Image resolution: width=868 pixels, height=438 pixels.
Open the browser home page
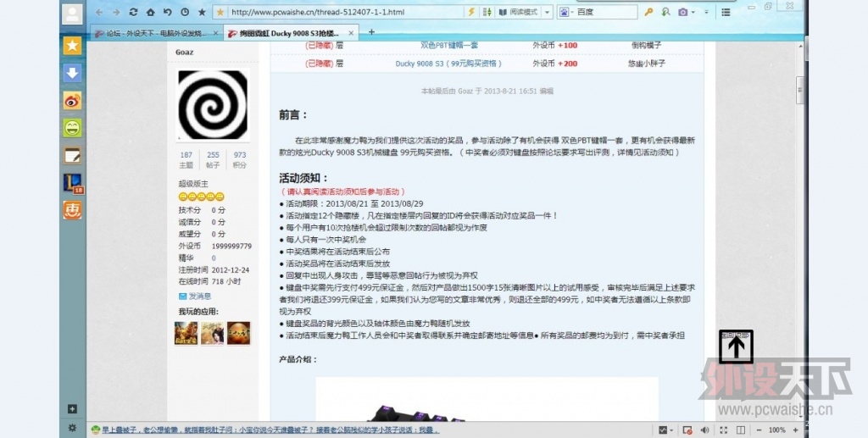151,12
